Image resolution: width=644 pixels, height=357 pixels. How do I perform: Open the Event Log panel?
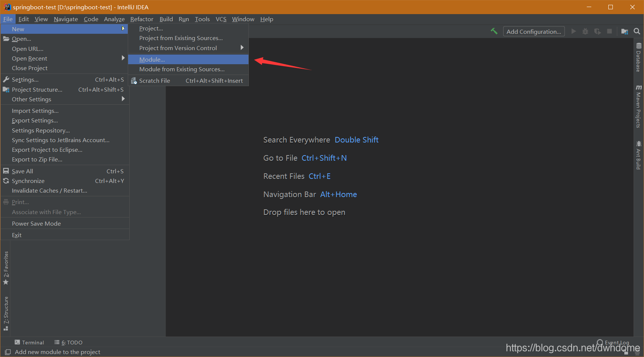613,343
